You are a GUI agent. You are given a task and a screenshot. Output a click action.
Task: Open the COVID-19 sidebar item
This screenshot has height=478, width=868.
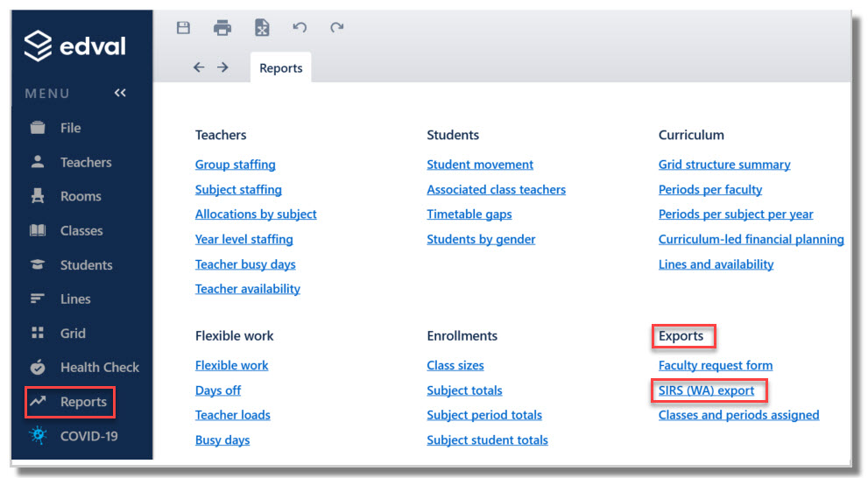[x=74, y=436]
